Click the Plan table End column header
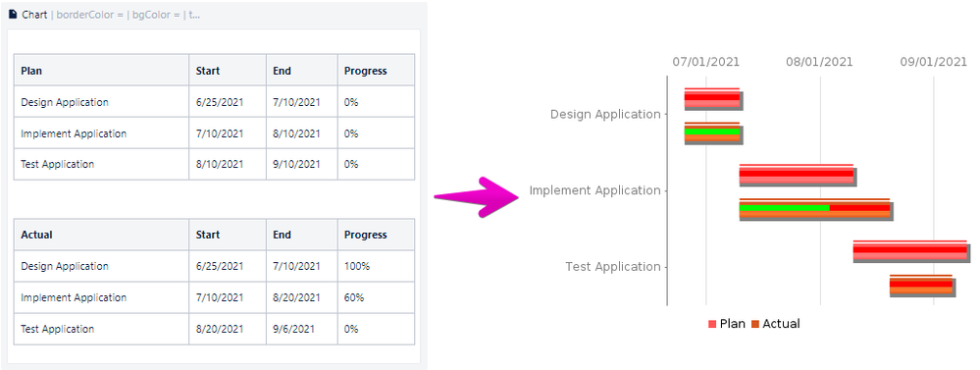980x370 pixels. (302, 70)
